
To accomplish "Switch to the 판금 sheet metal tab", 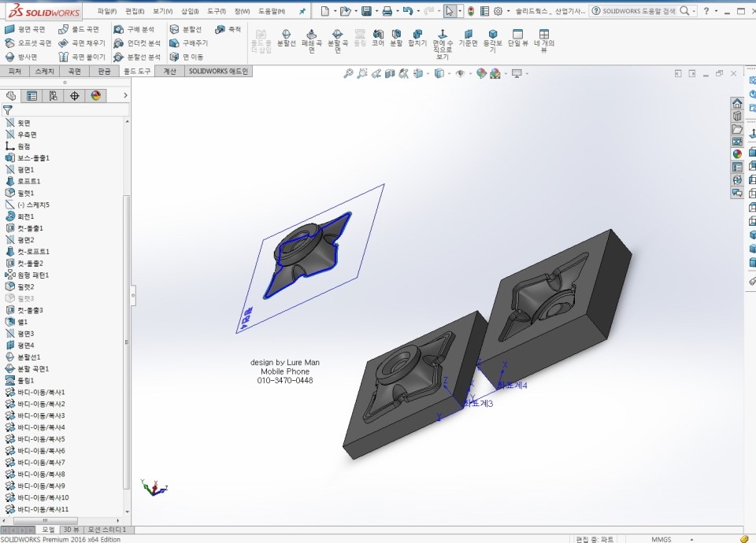I will pos(104,72).
